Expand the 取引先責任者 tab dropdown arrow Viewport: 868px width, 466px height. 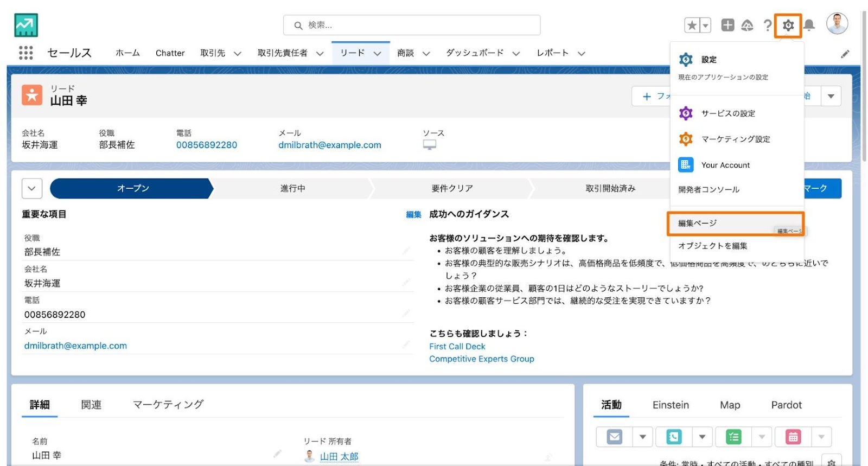coord(320,54)
